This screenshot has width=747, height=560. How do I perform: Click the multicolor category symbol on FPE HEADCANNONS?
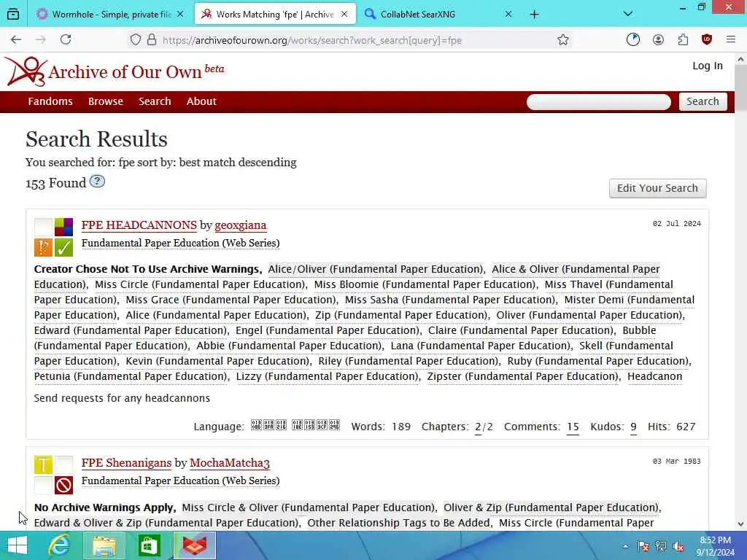pos(64,227)
